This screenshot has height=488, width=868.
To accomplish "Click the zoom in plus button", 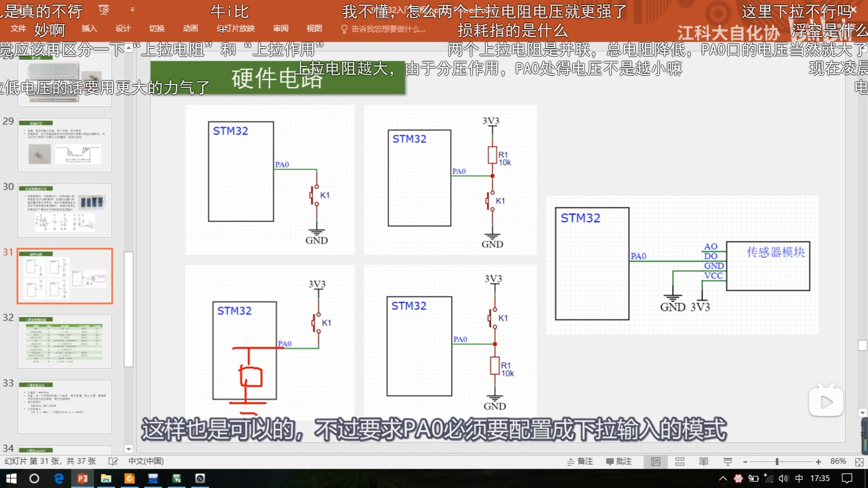I will point(818,462).
